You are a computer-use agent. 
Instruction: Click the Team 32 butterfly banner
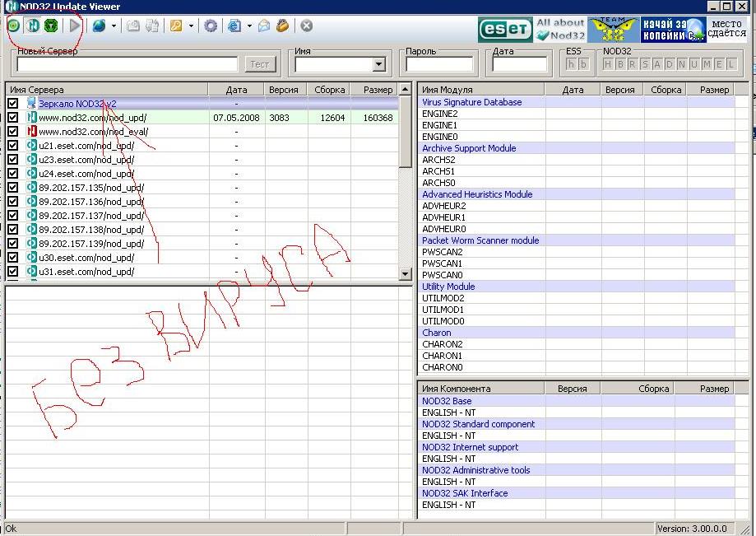pos(614,30)
